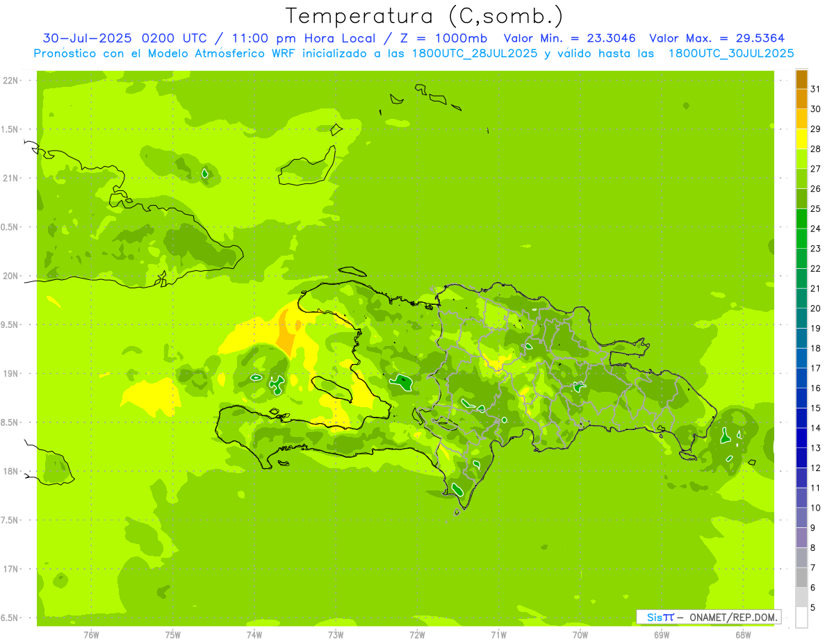The height and width of the screenshot is (644, 834).
Task: Click the dark orange legend swatch above 31
Action: 801,79
